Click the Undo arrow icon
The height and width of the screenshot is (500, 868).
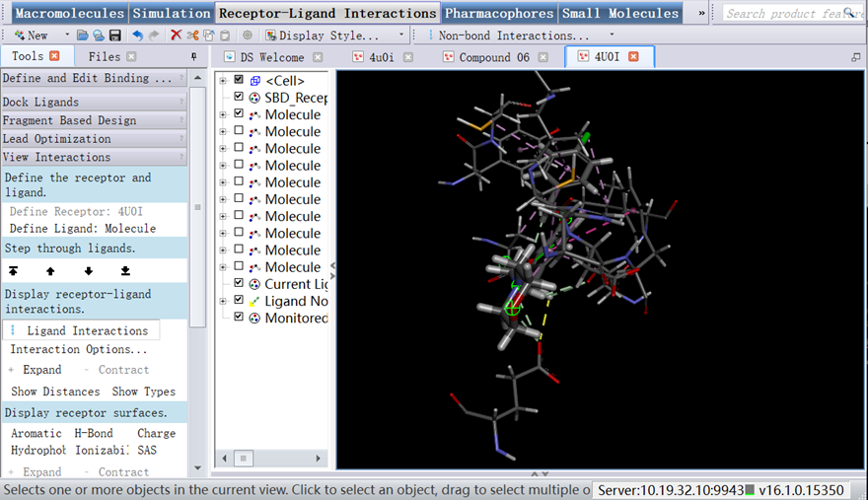pyautogui.click(x=138, y=36)
